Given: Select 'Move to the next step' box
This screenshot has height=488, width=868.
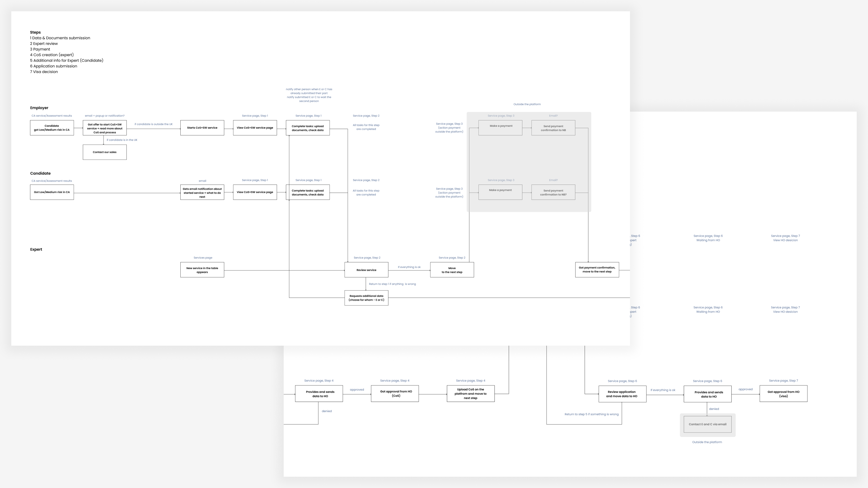Looking at the screenshot, I should pyautogui.click(x=452, y=270).
